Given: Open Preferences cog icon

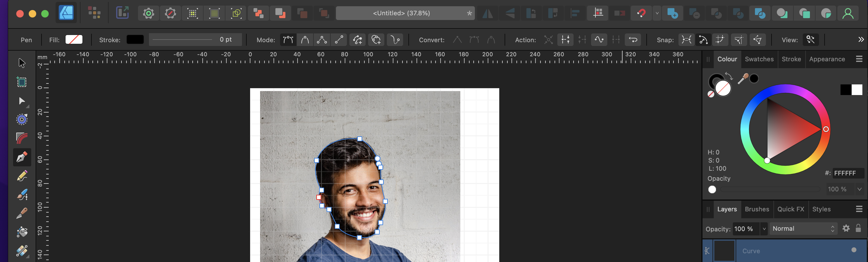Looking at the screenshot, I should click(170, 13).
